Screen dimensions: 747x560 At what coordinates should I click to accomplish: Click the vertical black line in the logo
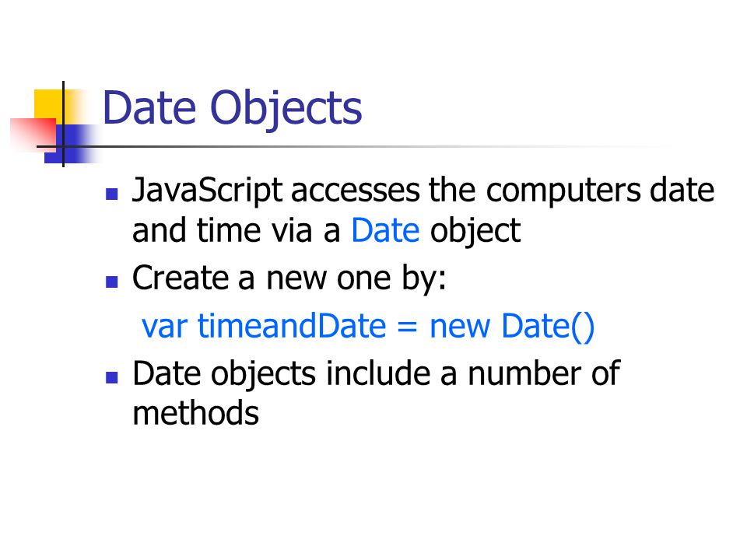(x=63, y=124)
